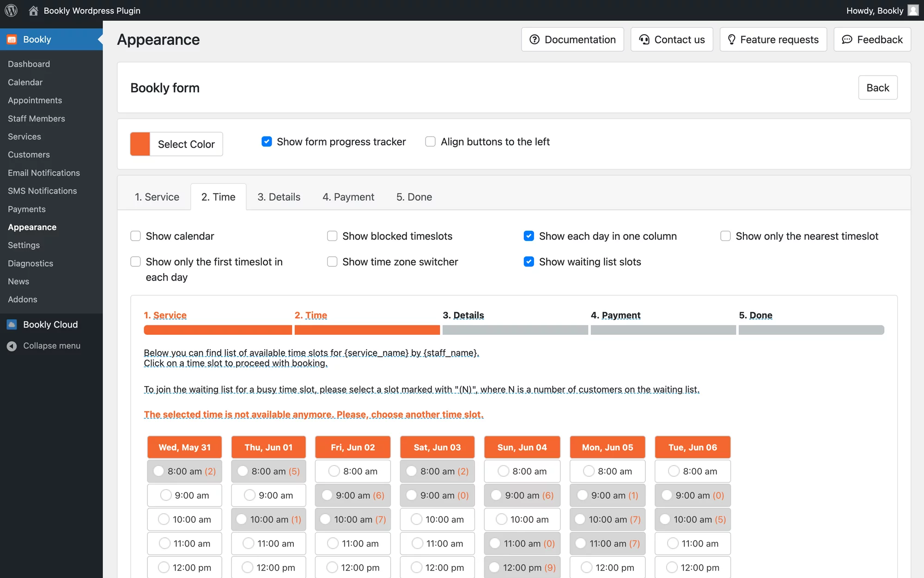Select 11:00 am (0) slot on Sun, Jun 04
Viewport: 924px width, 578px height.
pos(522,543)
